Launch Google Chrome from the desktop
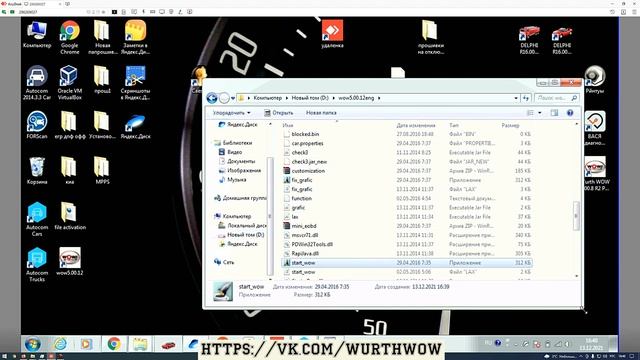Viewport: 640px width, 360px height. [69, 37]
